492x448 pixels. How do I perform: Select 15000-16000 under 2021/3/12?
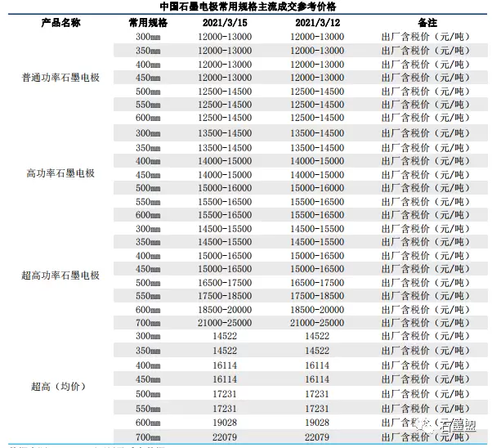(317, 188)
